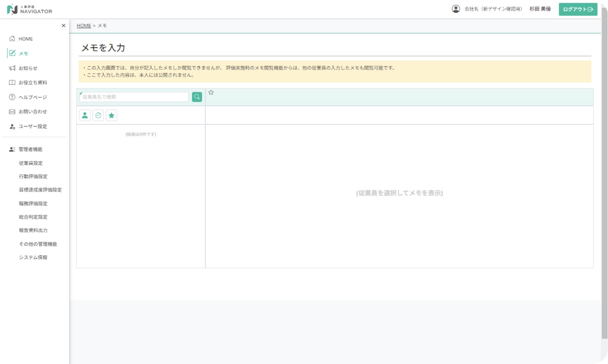This screenshot has width=608, height=364.
Task: Open ヘルプページ help page
Action: click(33, 97)
